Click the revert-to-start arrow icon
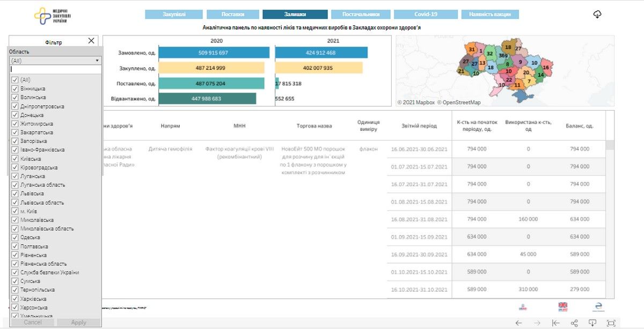 (x=556, y=323)
